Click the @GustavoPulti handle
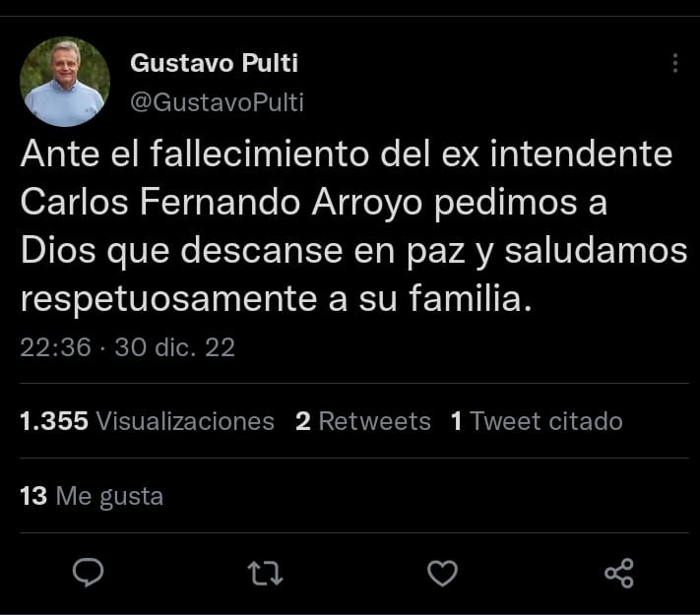700x615 pixels. point(217,102)
